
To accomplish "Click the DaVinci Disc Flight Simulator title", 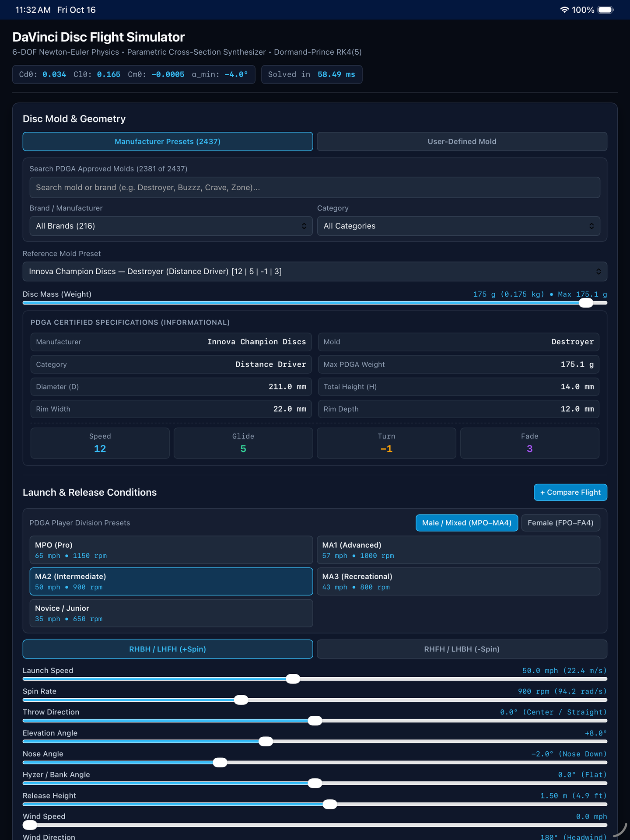I will pos(98,37).
